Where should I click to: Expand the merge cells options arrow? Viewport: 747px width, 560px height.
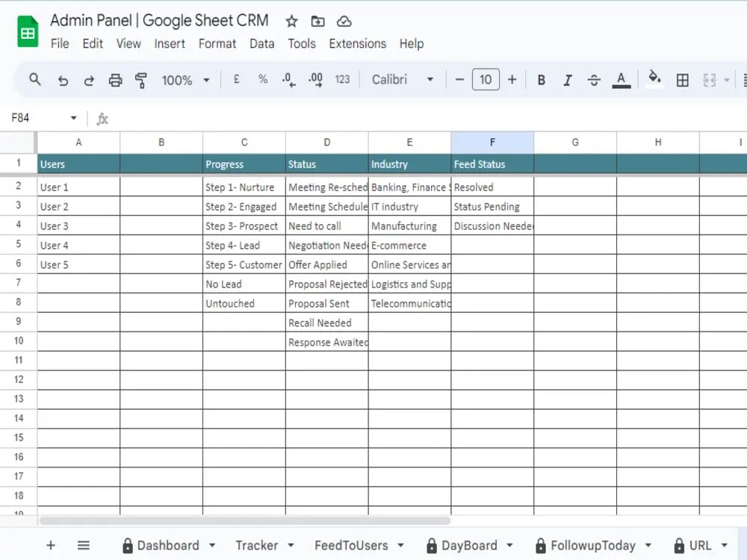[x=727, y=80]
